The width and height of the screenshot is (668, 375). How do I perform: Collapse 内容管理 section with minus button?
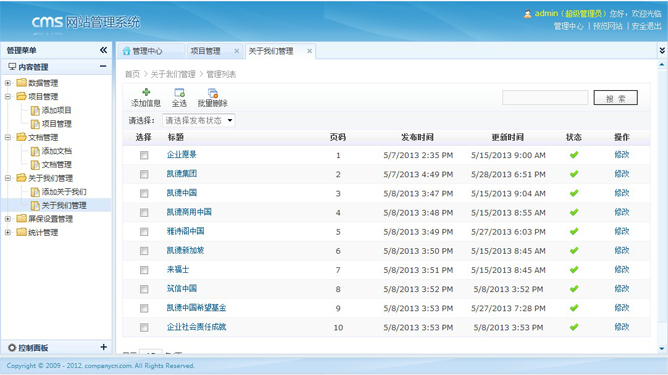(103, 66)
